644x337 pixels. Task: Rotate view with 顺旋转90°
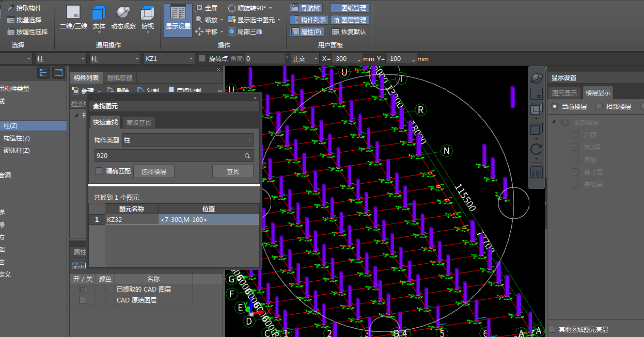247,8
